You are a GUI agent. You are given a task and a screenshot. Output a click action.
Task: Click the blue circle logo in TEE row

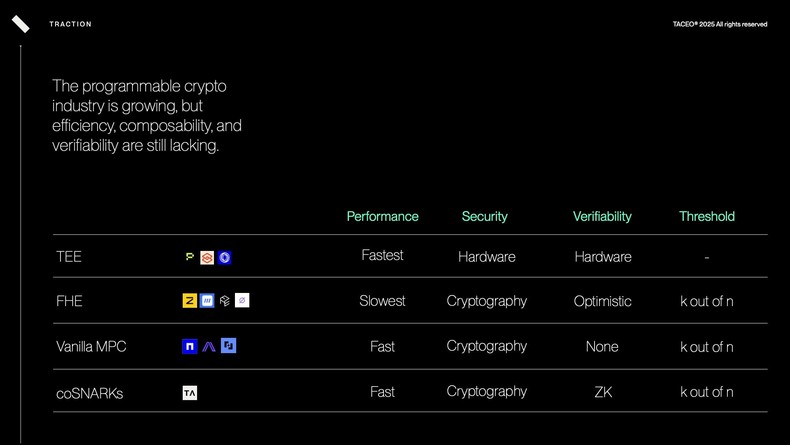pyautogui.click(x=225, y=258)
